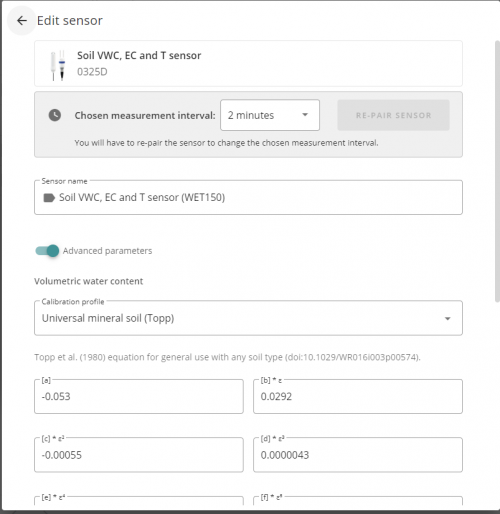Click the interval dropdown arrow

305,115
